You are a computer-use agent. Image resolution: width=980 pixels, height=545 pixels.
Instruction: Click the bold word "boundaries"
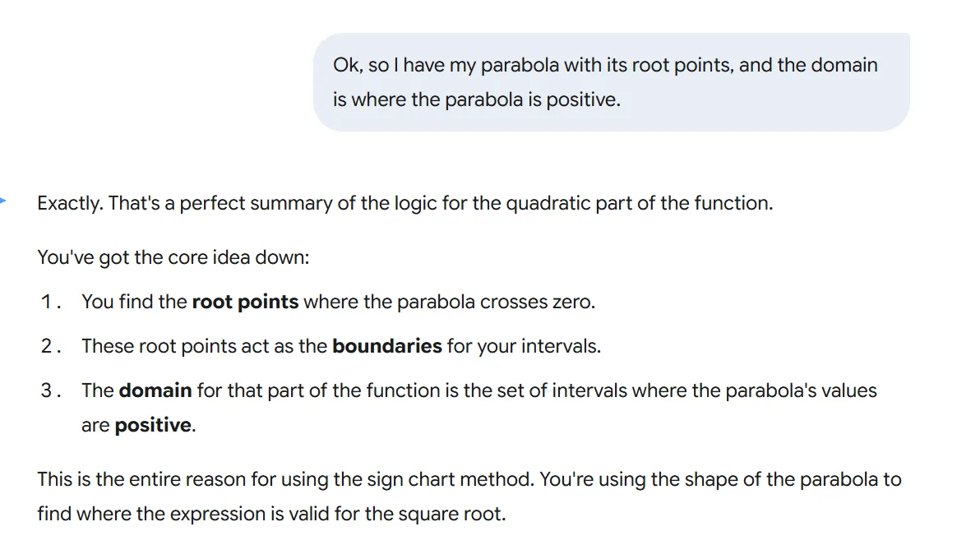tap(386, 346)
